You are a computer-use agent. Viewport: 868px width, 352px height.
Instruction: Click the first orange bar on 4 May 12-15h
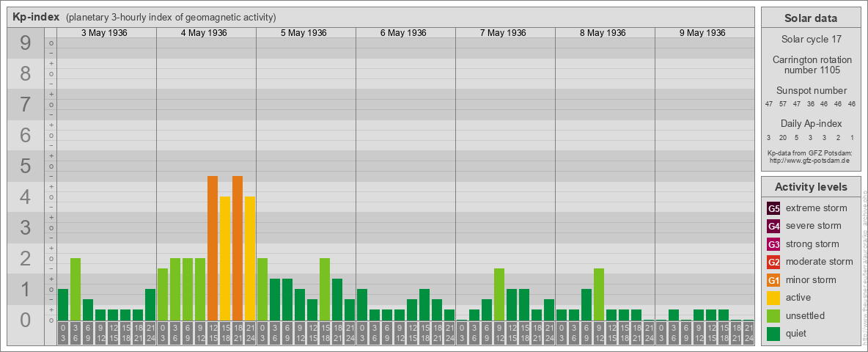coord(212,248)
